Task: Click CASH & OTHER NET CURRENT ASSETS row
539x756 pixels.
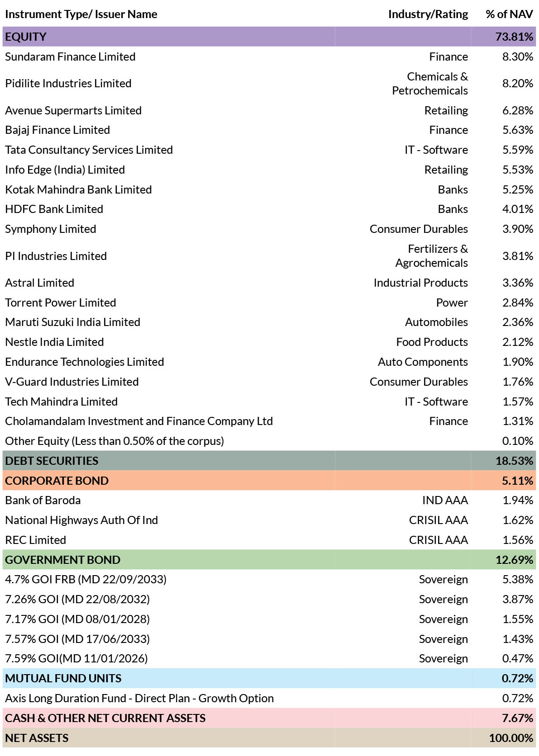Action: [269, 718]
